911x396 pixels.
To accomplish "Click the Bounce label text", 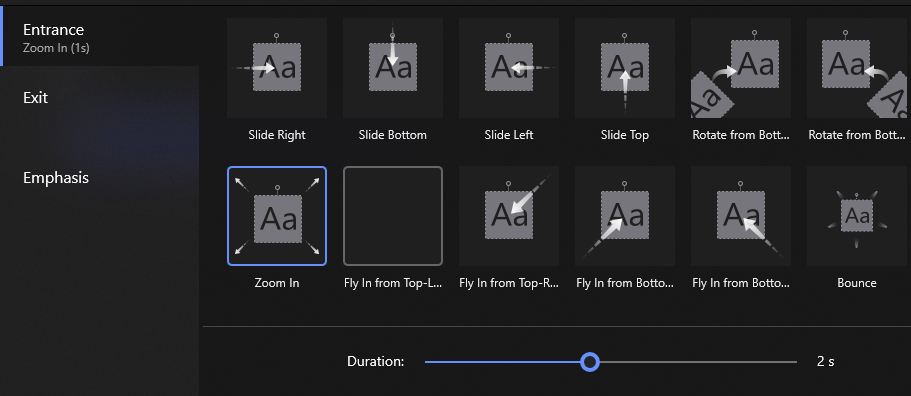I will pyautogui.click(x=857, y=283).
